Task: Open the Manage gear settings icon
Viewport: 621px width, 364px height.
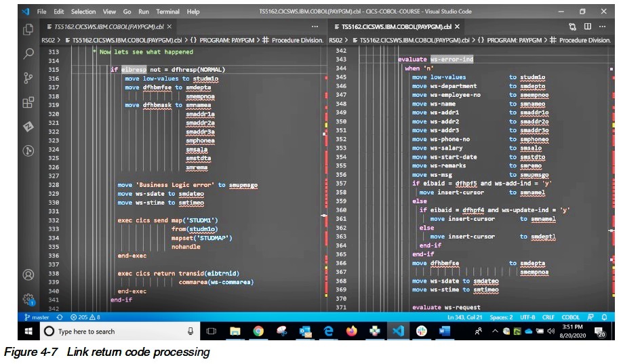Action: point(28,299)
